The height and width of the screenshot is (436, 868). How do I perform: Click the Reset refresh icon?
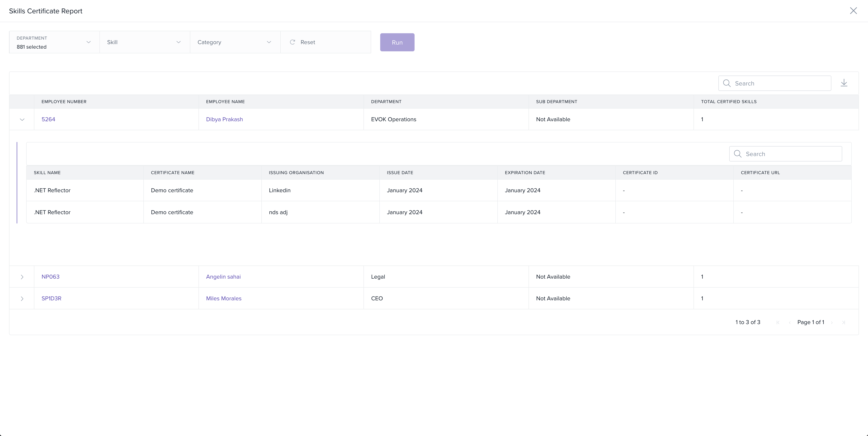coord(292,42)
